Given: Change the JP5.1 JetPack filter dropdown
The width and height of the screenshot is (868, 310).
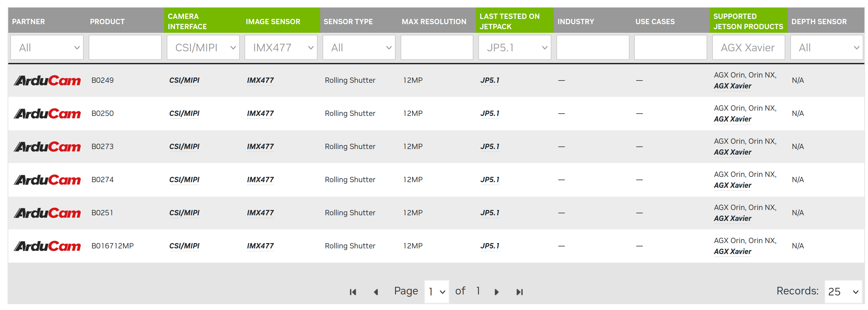Looking at the screenshot, I should [x=514, y=48].
